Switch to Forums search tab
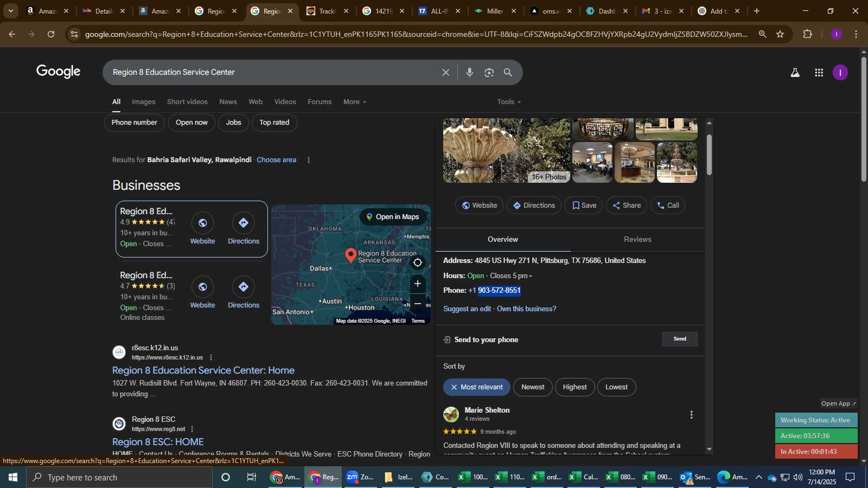This screenshot has height=488, width=868. point(320,102)
